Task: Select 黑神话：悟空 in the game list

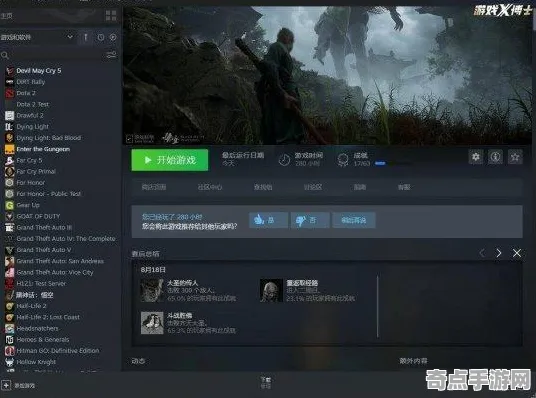Action: 35,295
